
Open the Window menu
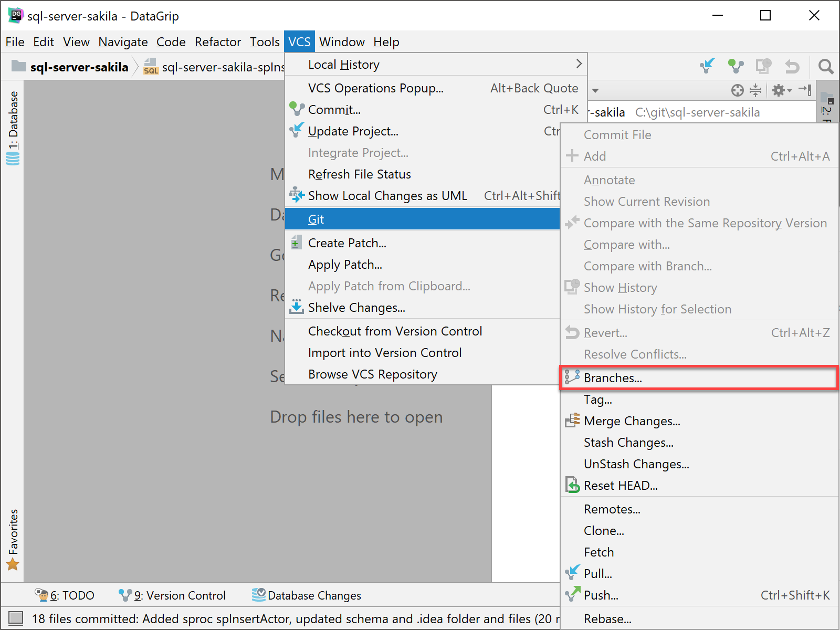(x=342, y=42)
